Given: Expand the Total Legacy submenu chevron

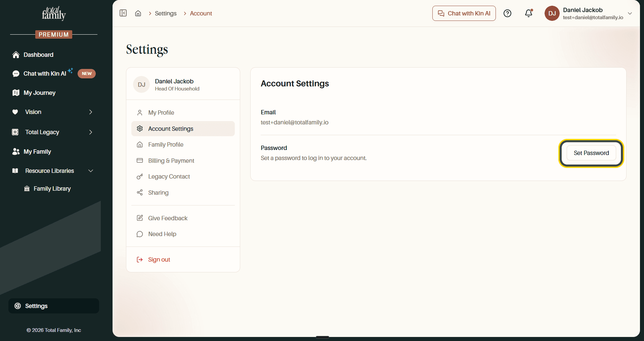Looking at the screenshot, I should (91, 132).
